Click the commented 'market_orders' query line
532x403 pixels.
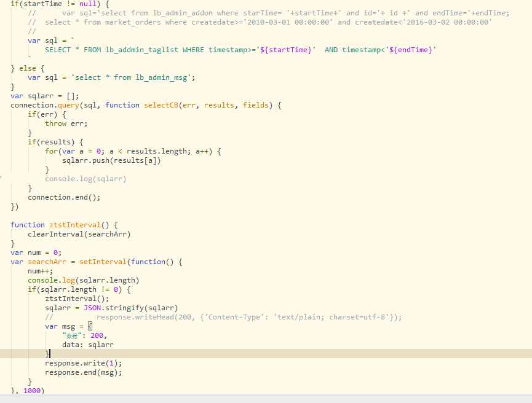click(260, 22)
